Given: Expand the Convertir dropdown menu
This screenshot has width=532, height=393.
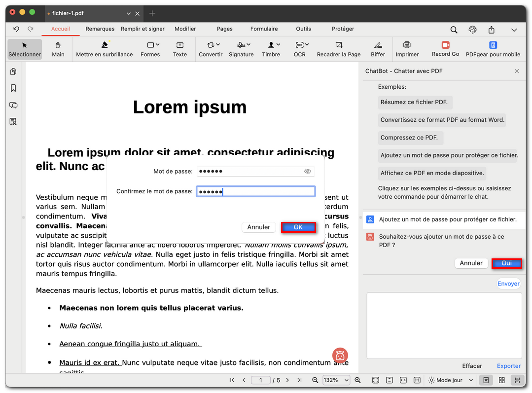Looking at the screenshot, I should [x=211, y=49].
